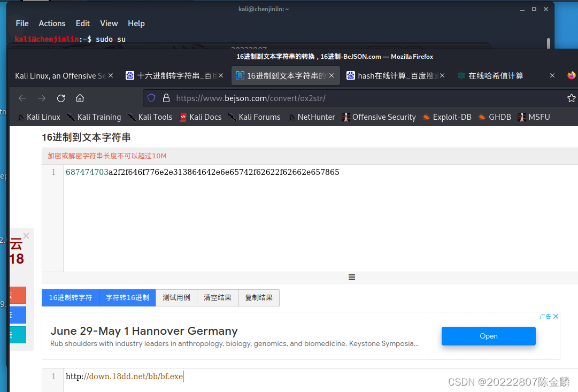The width and height of the screenshot is (578, 392).
Task: Open the MSFU bookmark
Action: [x=534, y=117]
